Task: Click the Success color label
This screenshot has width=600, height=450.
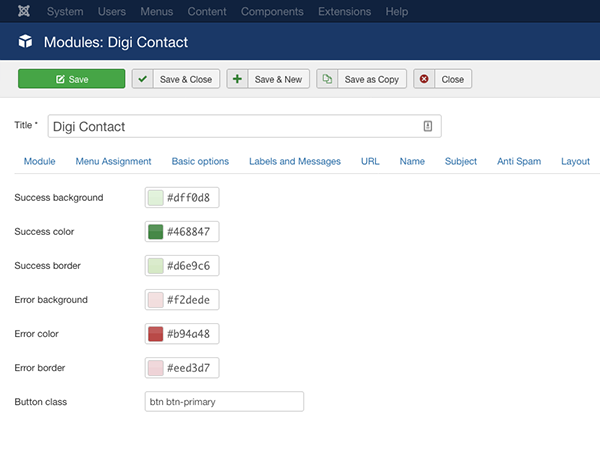Action: click(x=44, y=232)
